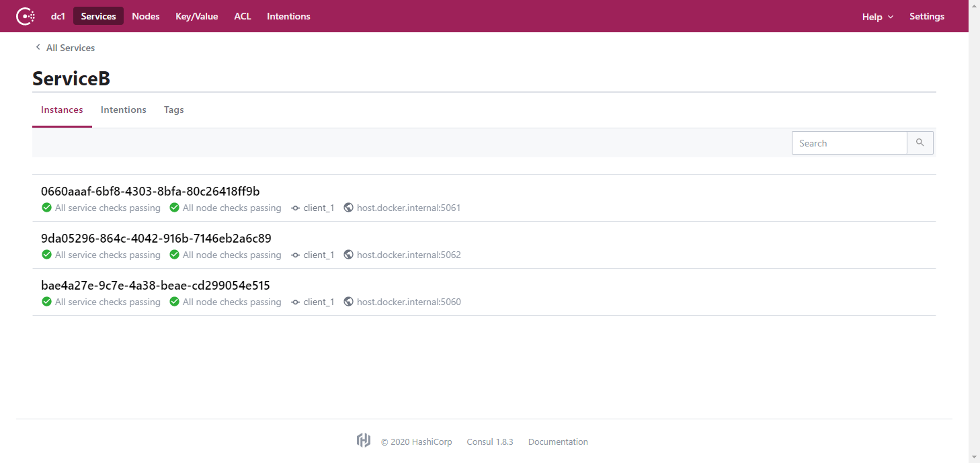
Task: Click the Consul logo icon
Action: (x=26, y=16)
